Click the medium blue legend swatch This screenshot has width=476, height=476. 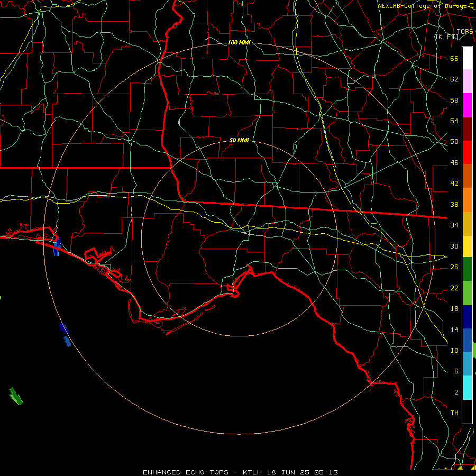(x=467, y=340)
